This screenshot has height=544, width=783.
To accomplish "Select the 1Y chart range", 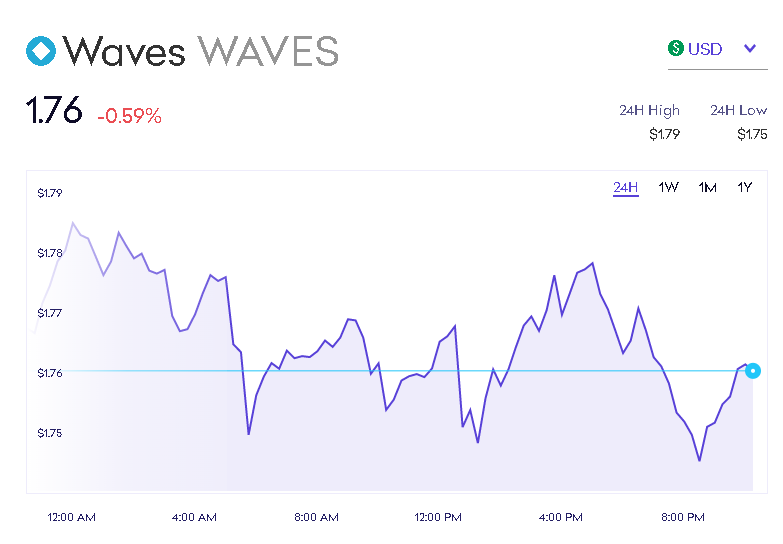I will pyautogui.click(x=744, y=187).
